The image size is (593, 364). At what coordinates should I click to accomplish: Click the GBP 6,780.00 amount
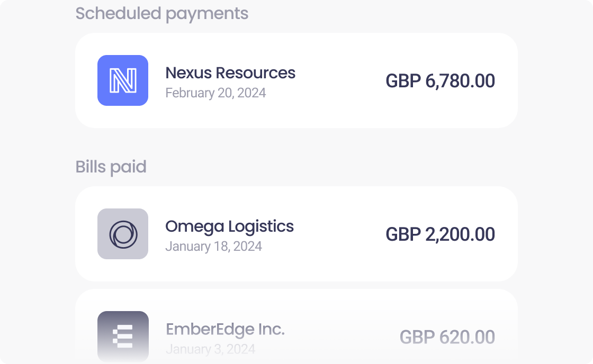[x=440, y=81]
